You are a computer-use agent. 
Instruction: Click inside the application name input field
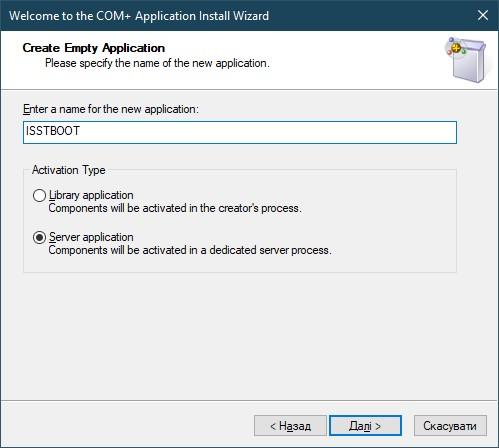tap(240, 132)
